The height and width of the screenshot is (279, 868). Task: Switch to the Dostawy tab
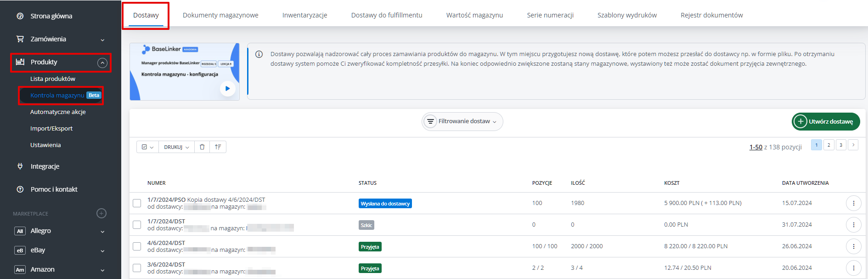tap(146, 15)
